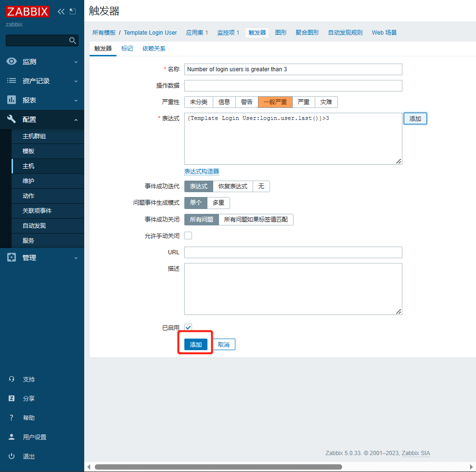Click the list icon beside 资产记录
Image resolution: width=476 pixels, height=472 pixels.
click(x=12, y=80)
